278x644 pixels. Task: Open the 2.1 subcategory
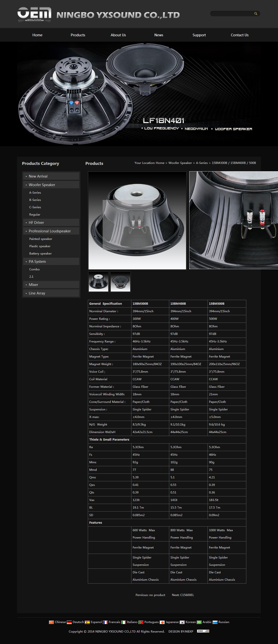(31, 276)
